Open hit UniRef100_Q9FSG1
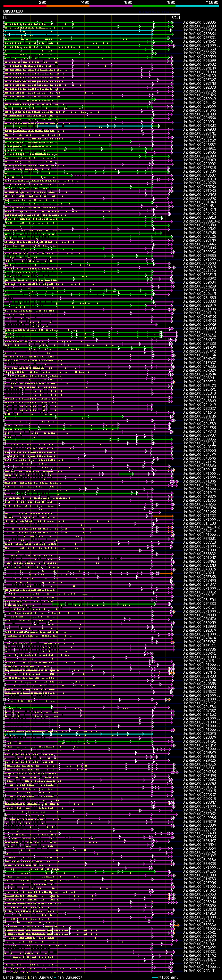 pyautogui.click(x=199, y=38)
